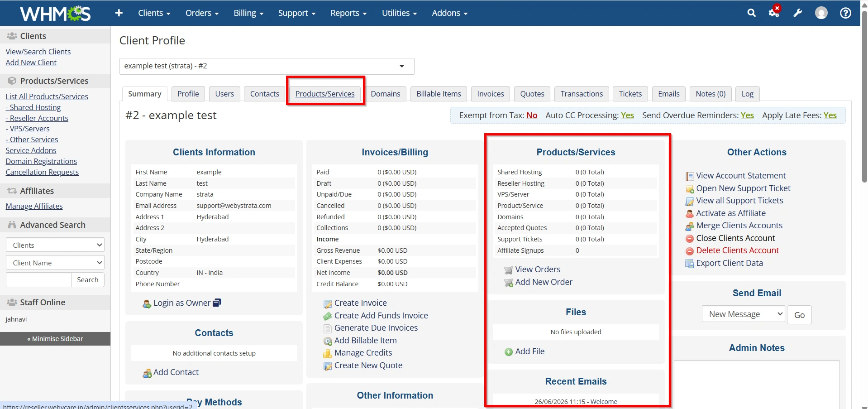Toggle Apply Late Fees Yes

(x=830, y=115)
